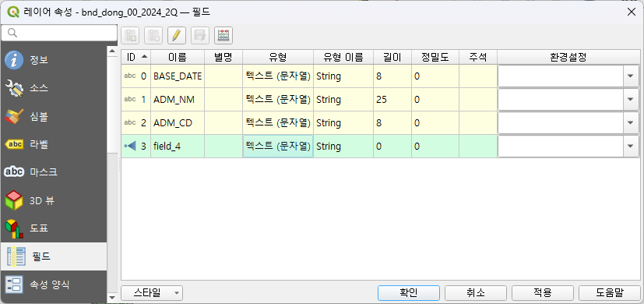Image resolution: width=644 pixels, height=304 pixels.
Task: Open the 속성 양식 panel icon
Action: click(14, 285)
